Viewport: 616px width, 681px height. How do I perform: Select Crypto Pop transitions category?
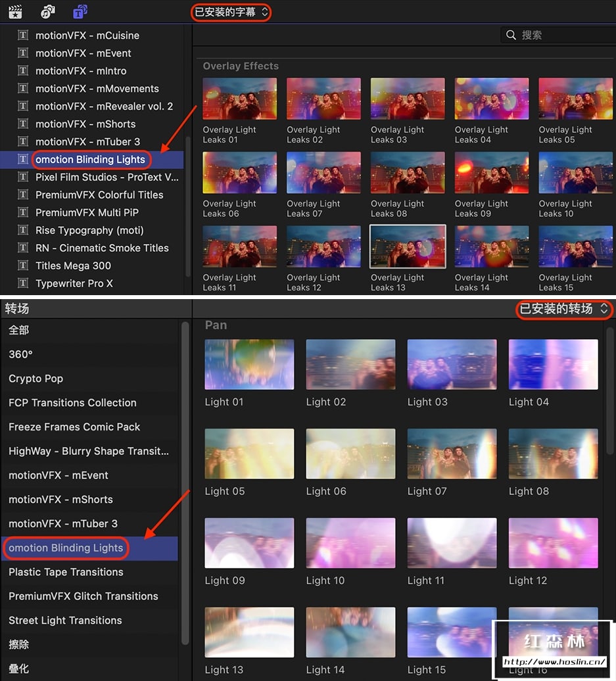click(89, 378)
